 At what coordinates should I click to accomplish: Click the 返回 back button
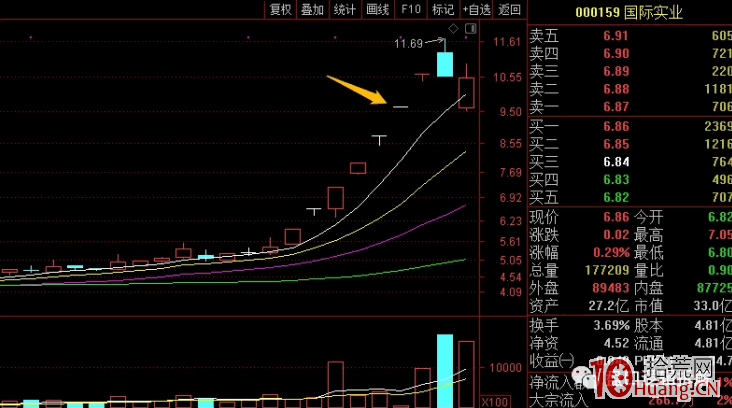pos(510,9)
